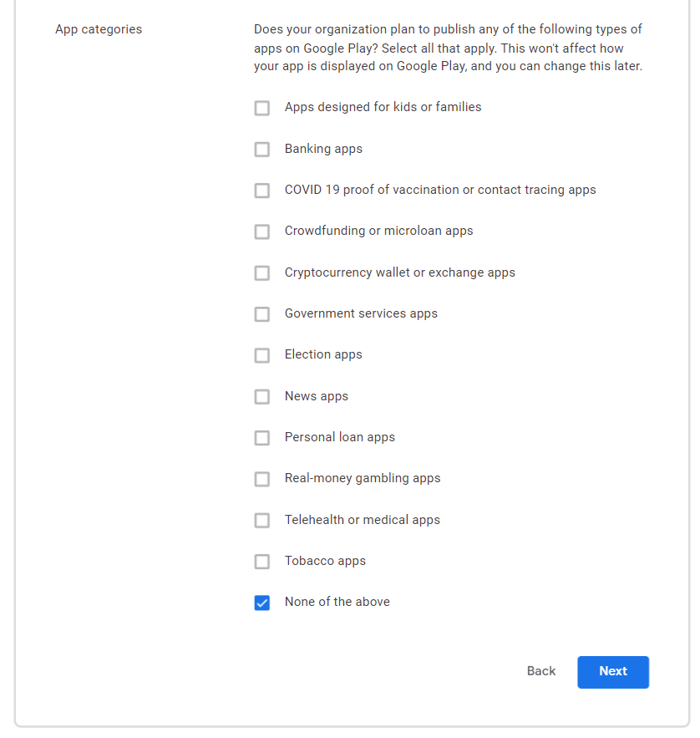Click the Election apps label
The width and height of the screenshot is (700, 738).
point(323,354)
